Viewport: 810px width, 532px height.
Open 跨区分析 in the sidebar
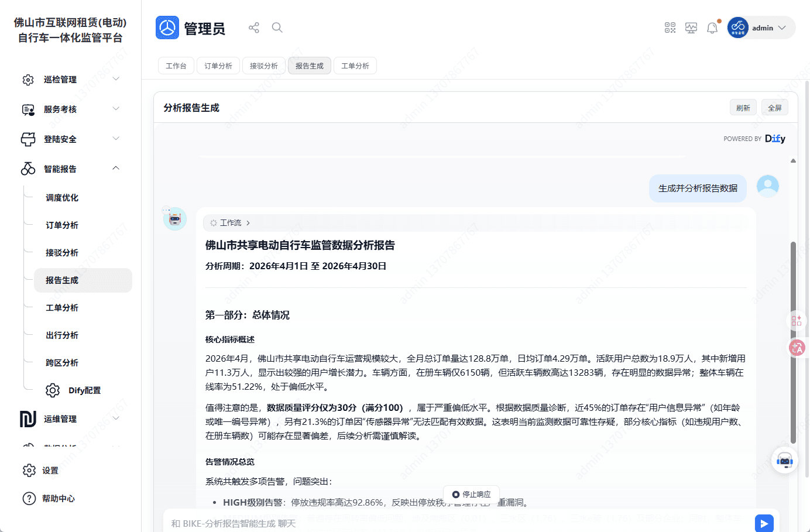pyautogui.click(x=62, y=363)
